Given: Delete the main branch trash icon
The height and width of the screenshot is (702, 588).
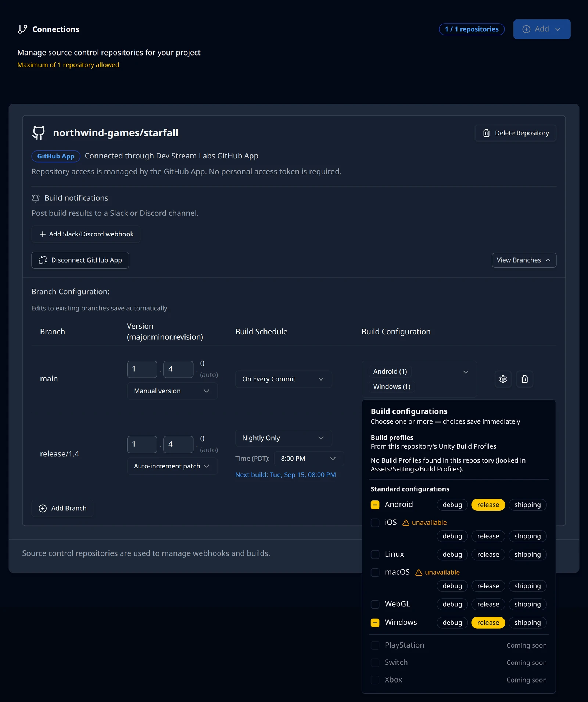Looking at the screenshot, I should [x=524, y=379].
